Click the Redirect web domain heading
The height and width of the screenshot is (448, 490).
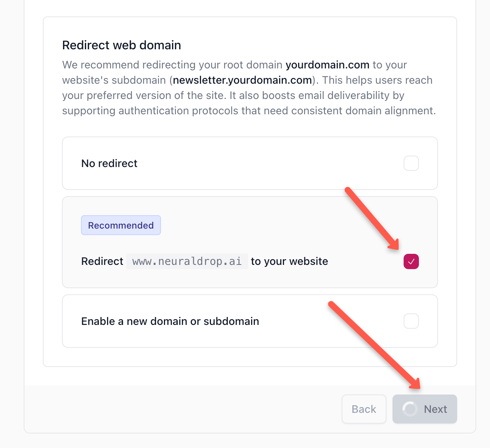(x=121, y=45)
